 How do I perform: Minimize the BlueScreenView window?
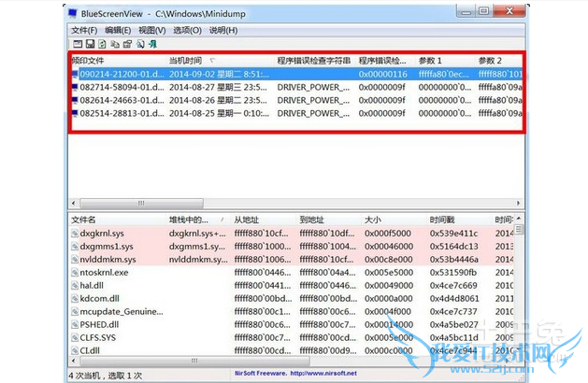pyautogui.click(x=466, y=11)
